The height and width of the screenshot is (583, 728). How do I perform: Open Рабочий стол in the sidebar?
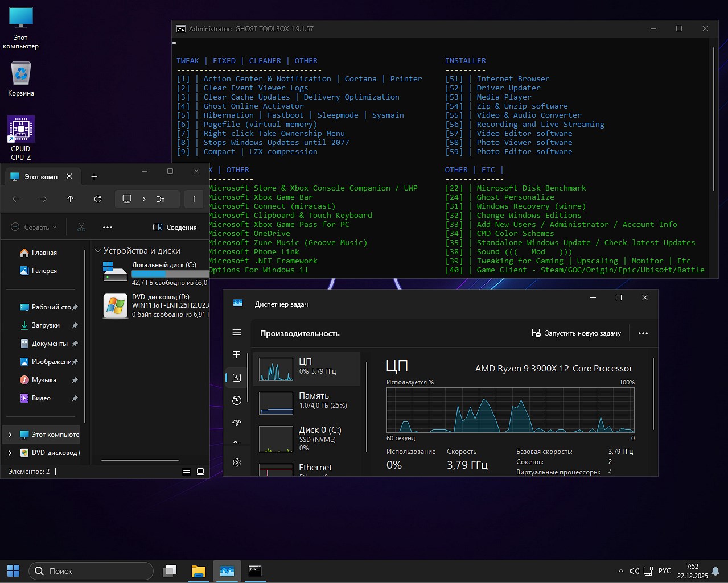tap(44, 307)
